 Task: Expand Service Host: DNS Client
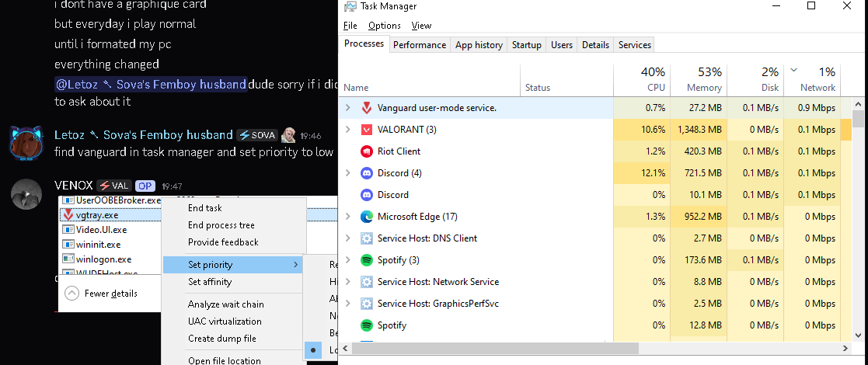(347, 238)
